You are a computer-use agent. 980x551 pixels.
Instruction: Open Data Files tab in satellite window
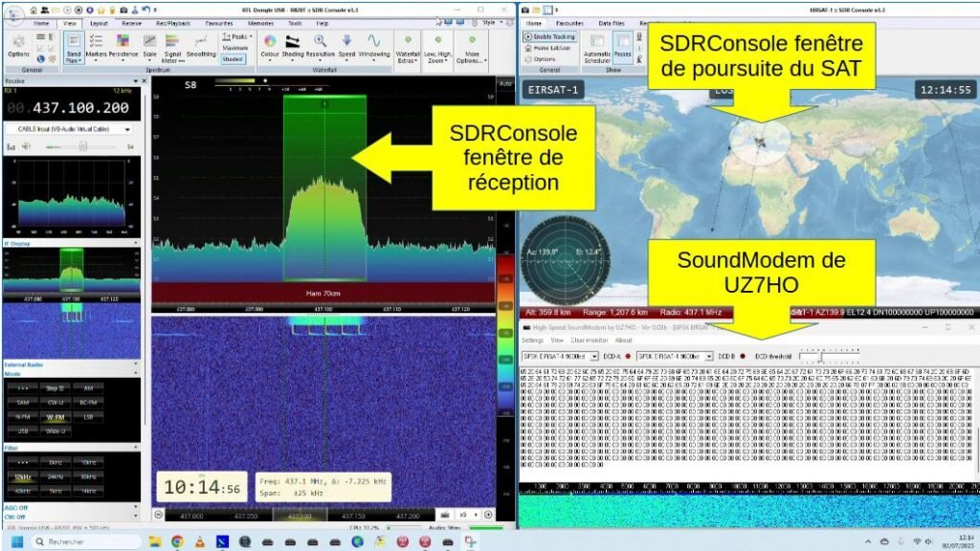(x=612, y=23)
